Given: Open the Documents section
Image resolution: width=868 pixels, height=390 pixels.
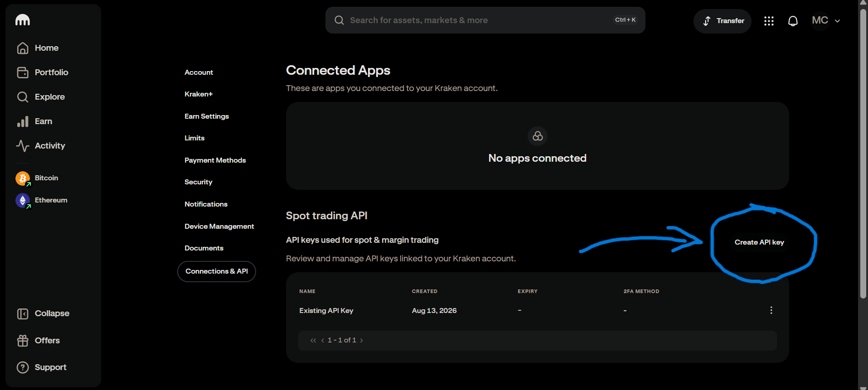Looking at the screenshot, I should 204,248.
